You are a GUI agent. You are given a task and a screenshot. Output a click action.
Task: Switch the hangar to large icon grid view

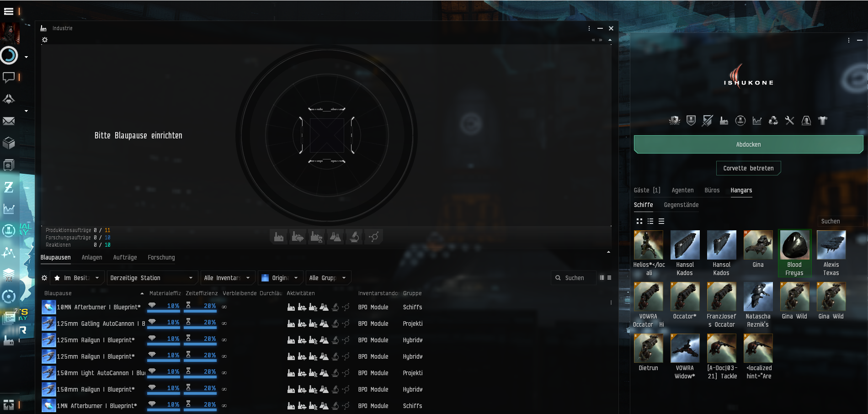click(639, 221)
